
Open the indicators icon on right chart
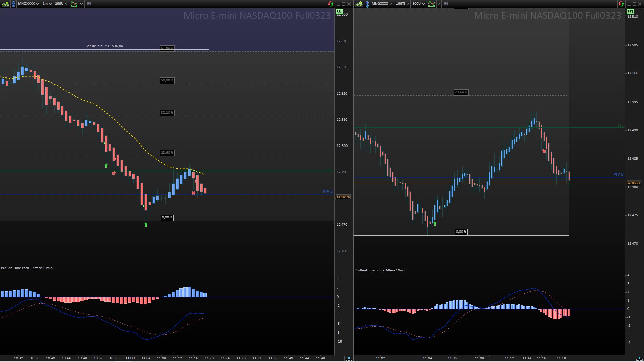431,4
